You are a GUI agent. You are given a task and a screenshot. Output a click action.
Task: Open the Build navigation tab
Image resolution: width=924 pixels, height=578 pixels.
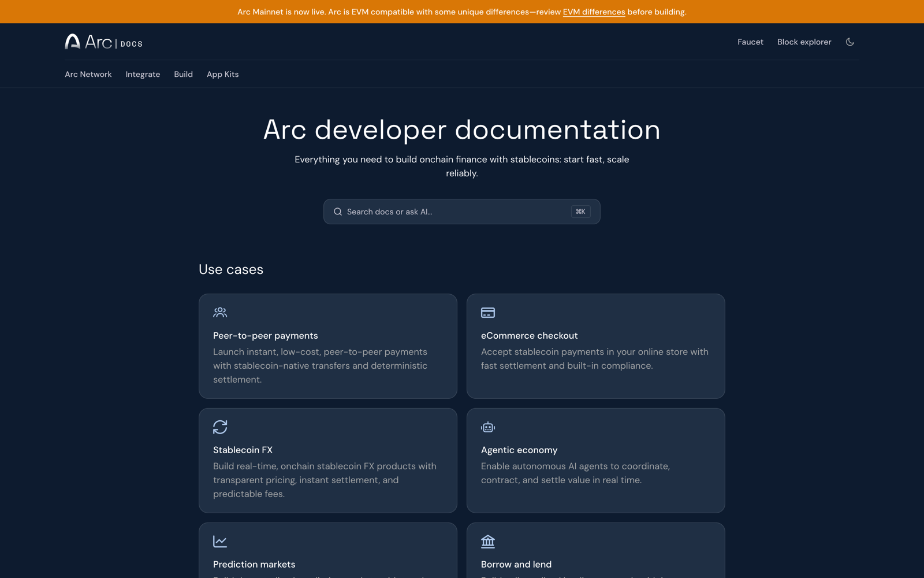click(183, 74)
